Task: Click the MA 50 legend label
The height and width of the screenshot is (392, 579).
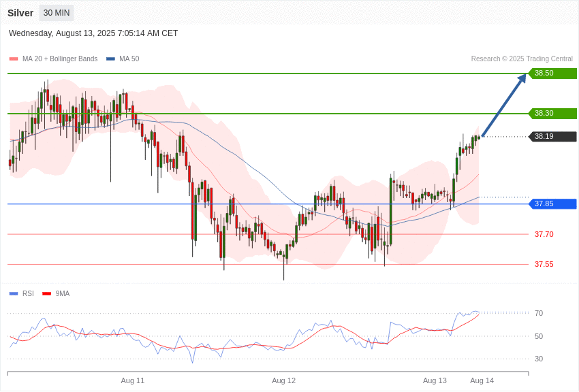Action: 129,59
